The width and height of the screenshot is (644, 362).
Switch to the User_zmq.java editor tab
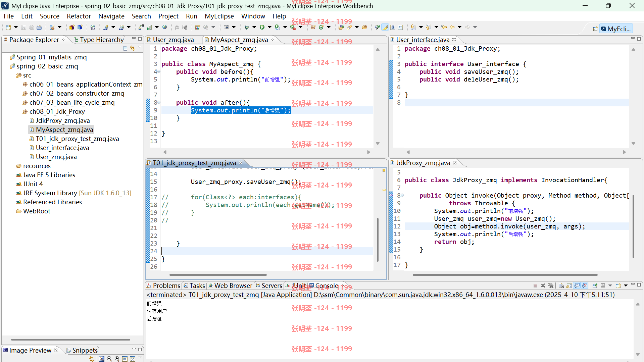click(173, 40)
